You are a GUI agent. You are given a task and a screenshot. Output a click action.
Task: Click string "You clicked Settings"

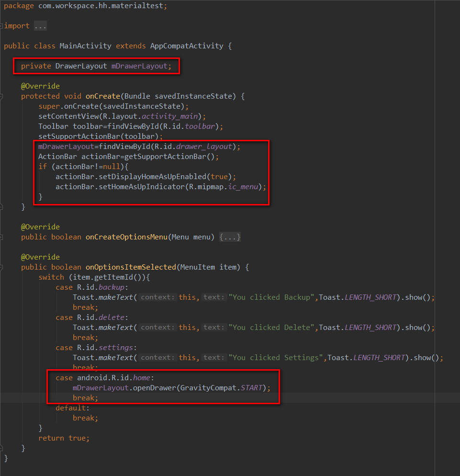point(276,358)
